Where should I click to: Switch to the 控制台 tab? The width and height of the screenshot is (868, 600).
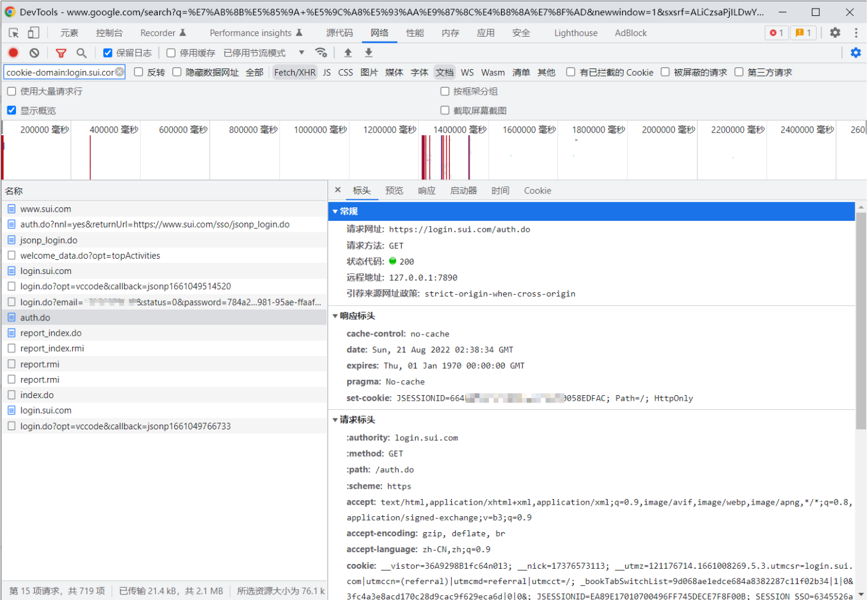[109, 33]
